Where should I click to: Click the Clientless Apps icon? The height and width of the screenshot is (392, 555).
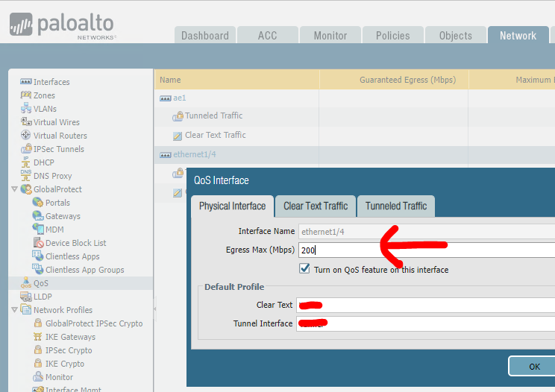point(38,256)
